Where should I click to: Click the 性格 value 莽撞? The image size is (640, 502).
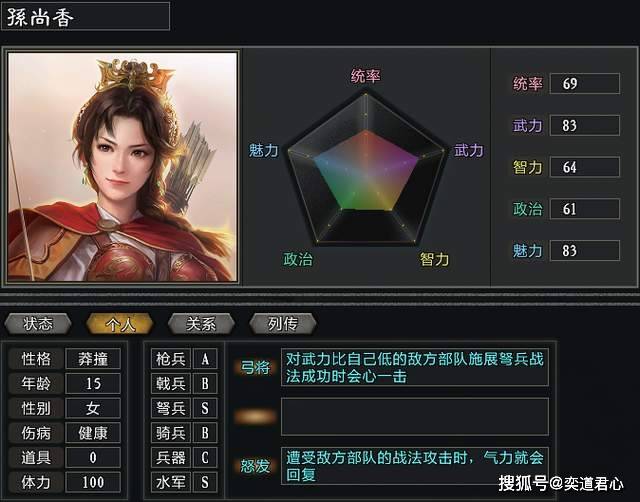(x=93, y=359)
